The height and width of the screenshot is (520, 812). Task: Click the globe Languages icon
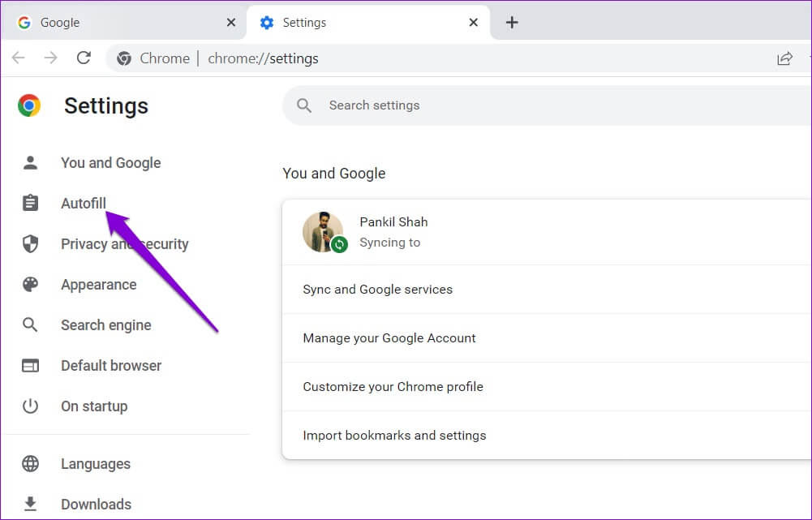point(30,463)
